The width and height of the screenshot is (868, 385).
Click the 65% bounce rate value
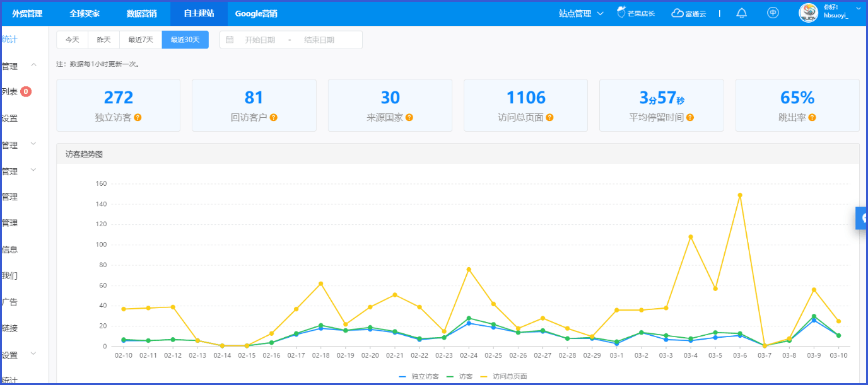(797, 98)
